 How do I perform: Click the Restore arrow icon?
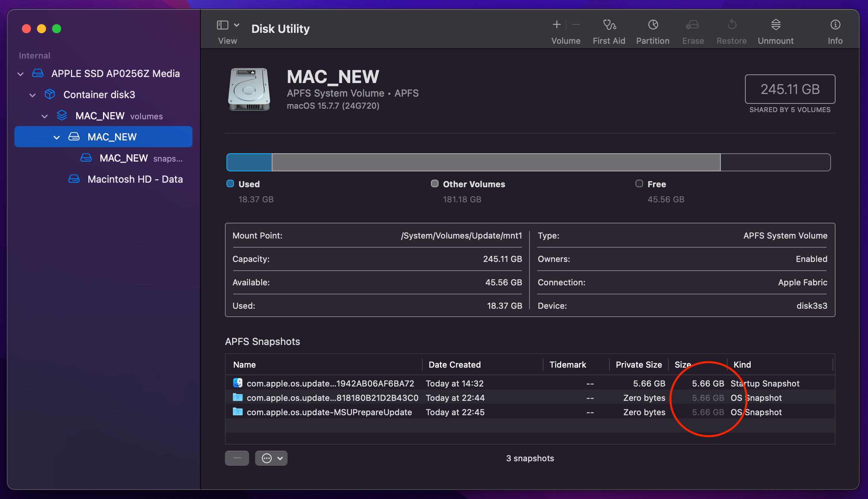pos(732,25)
